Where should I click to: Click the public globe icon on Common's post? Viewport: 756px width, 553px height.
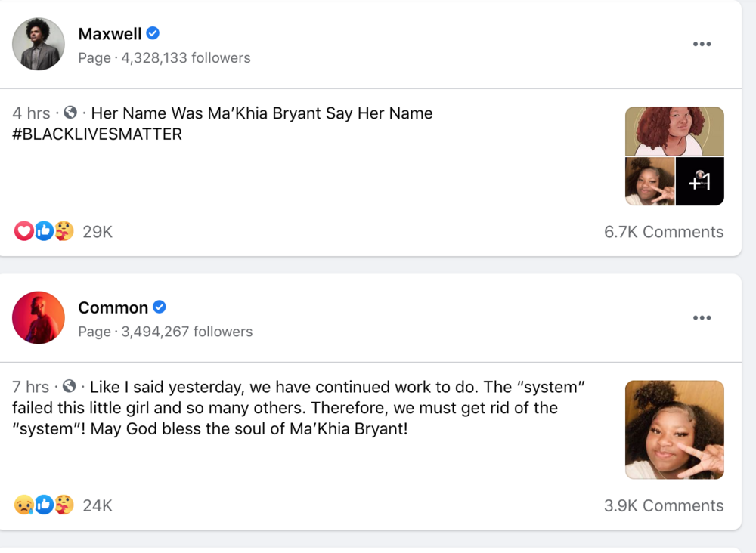click(x=69, y=386)
